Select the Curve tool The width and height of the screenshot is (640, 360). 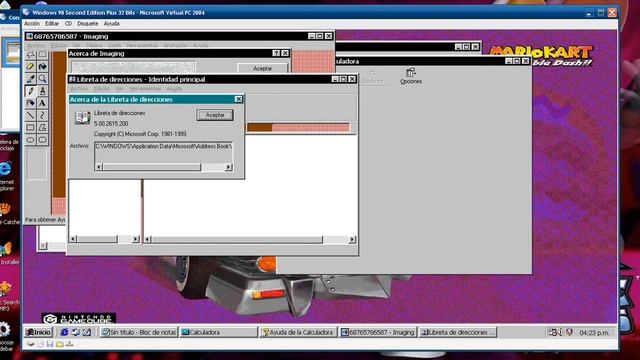click(42, 115)
